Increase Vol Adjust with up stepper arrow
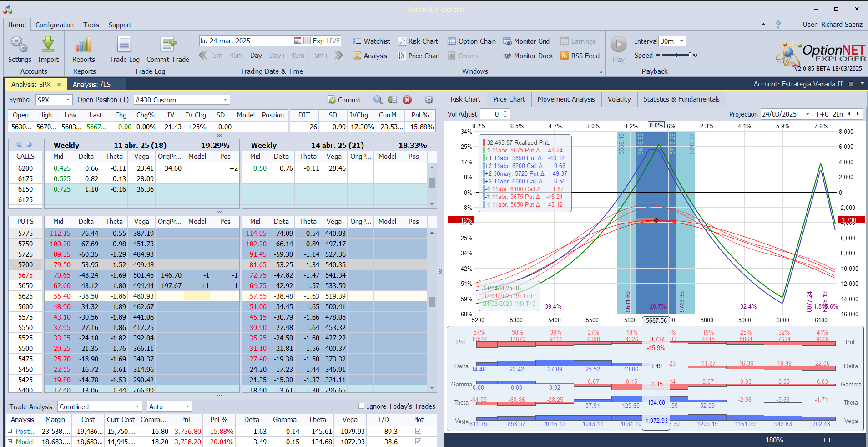Screen dimensions: 868x447 coord(505,112)
